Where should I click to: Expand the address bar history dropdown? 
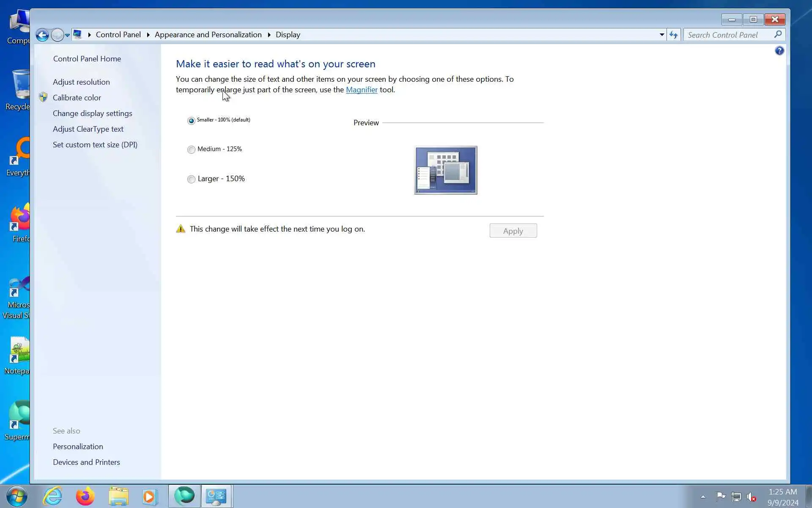pyautogui.click(x=661, y=35)
